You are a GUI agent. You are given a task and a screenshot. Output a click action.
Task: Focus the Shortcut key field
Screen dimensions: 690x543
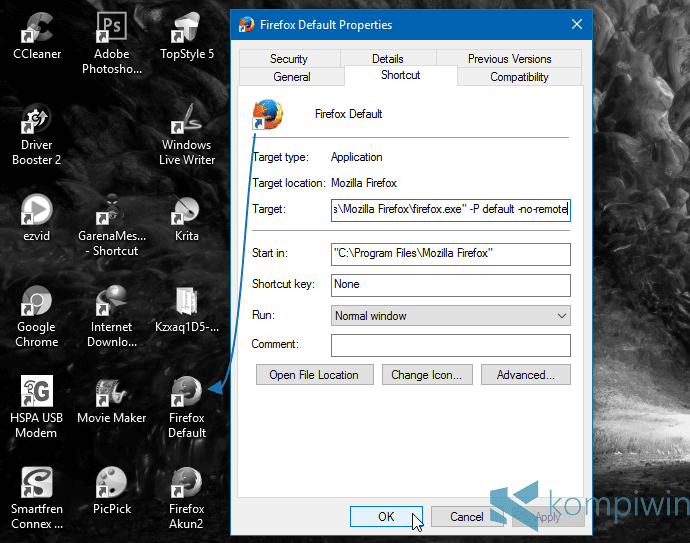click(x=451, y=285)
